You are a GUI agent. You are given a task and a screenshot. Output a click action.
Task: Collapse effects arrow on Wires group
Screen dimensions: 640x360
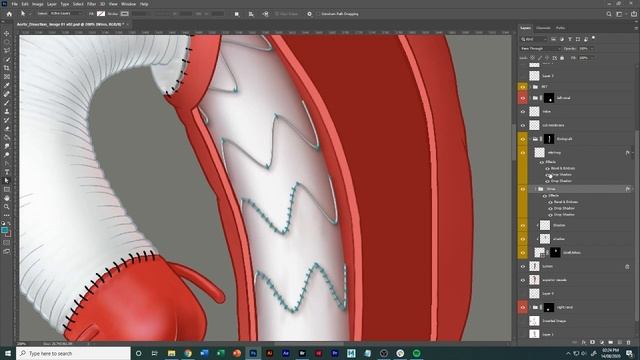(633, 189)
